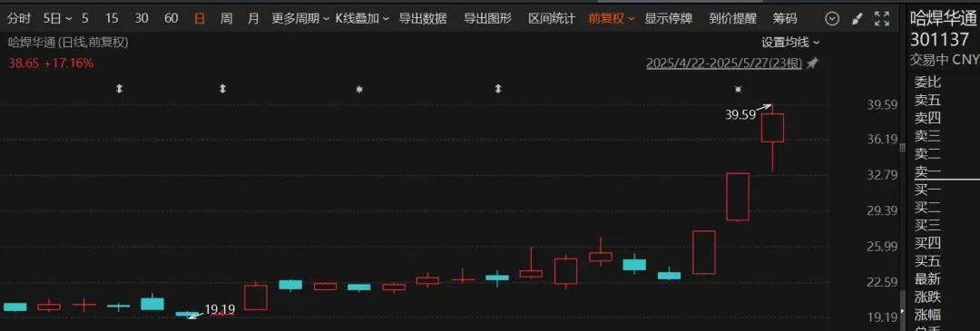Toggle 显示停牌 display option

668,19
